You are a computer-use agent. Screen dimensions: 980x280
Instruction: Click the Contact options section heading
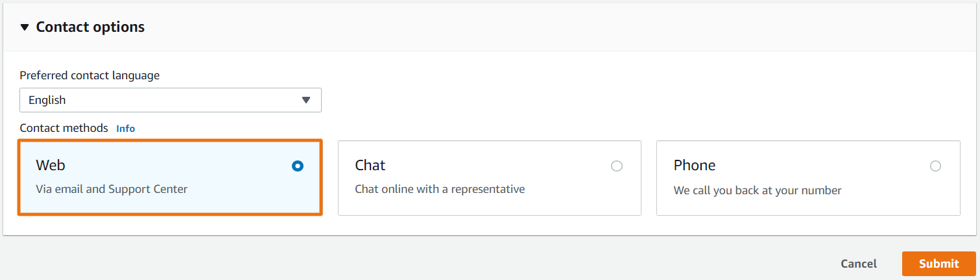90,27
